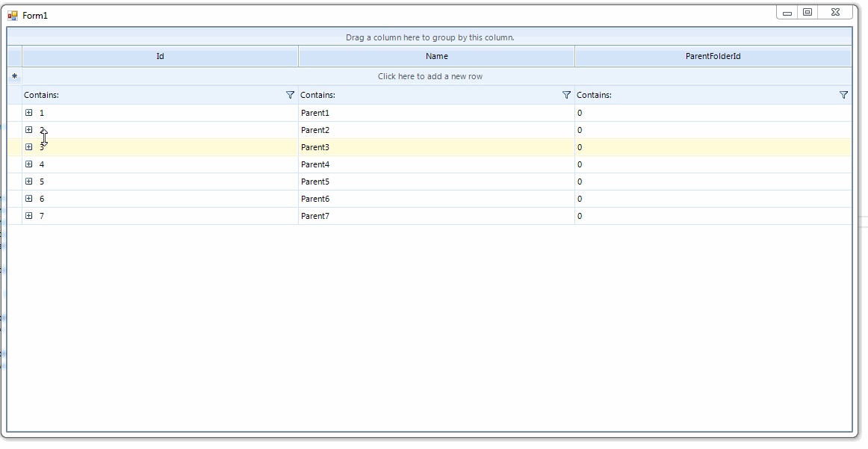Expand the Parent7 row
Screen dimensions: 868x449
pos(29,216)
